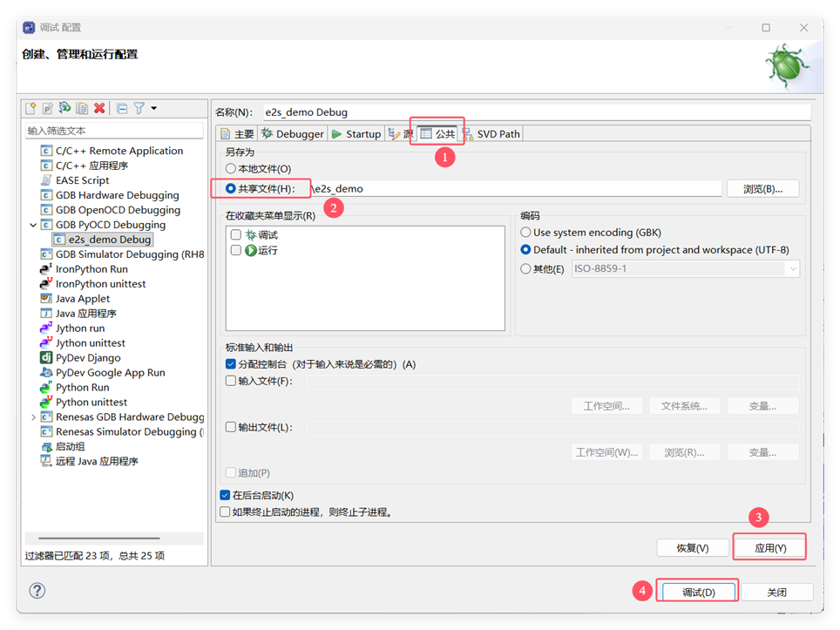Switch to the 公共 tab
840x630 pixels.
tap(437, 134)
